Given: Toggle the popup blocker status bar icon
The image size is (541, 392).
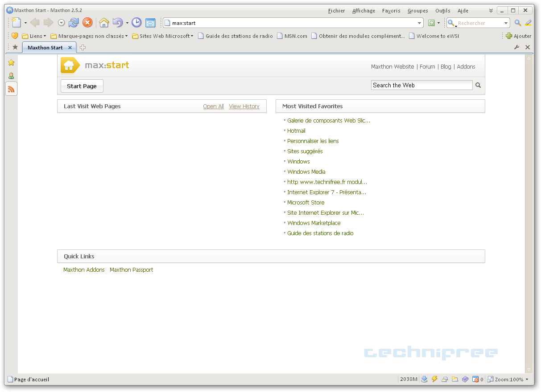Looking at the screenshot, I should click(x=475, y=379).
